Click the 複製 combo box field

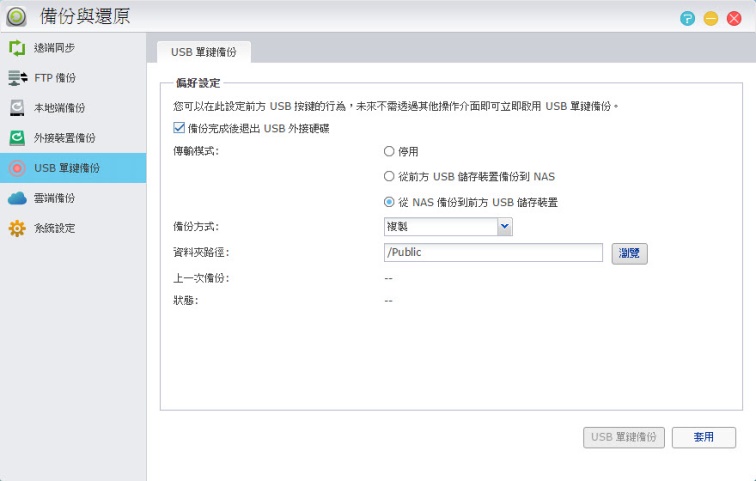tap(439, 227)
